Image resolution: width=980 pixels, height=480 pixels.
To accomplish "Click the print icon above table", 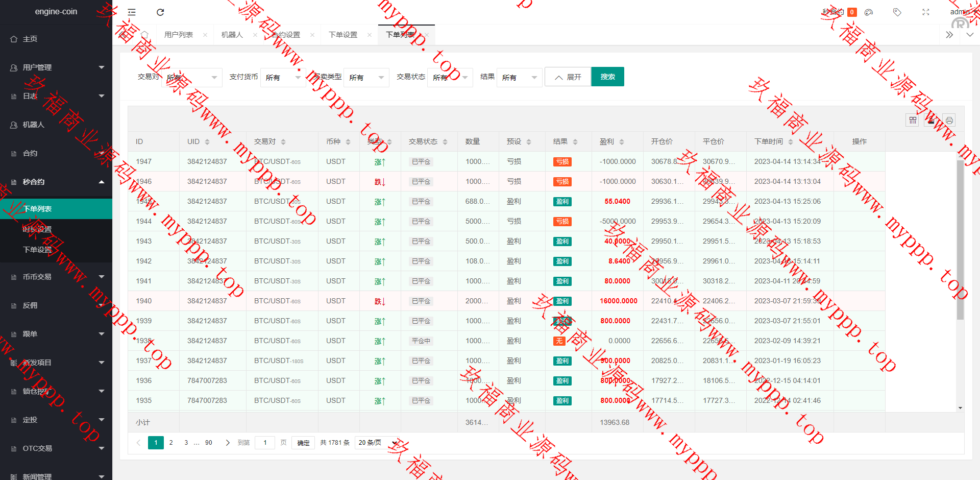I will click(949, 121).
